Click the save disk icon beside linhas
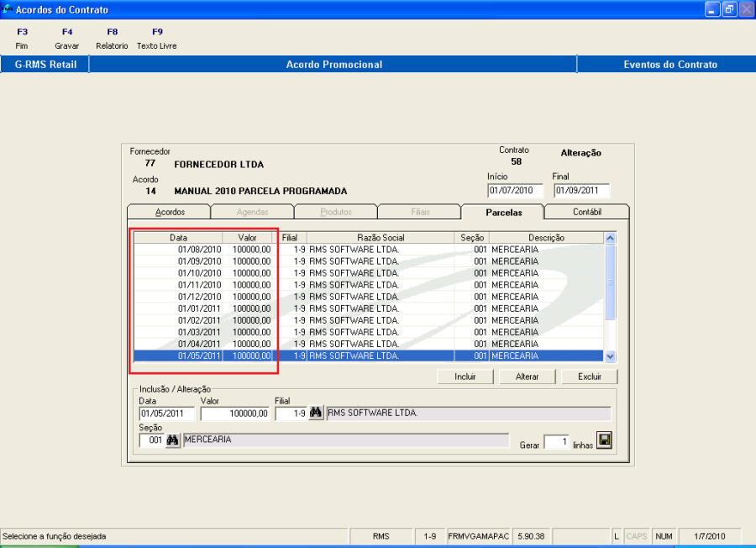The width and height of the screenshot is (756, 548). pos(604,440)
